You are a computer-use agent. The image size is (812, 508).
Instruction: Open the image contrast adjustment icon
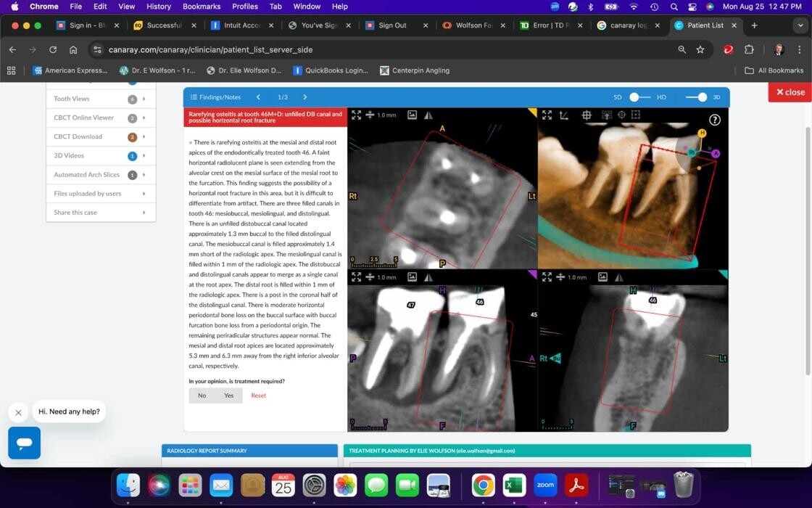click(x=413, y=115)
